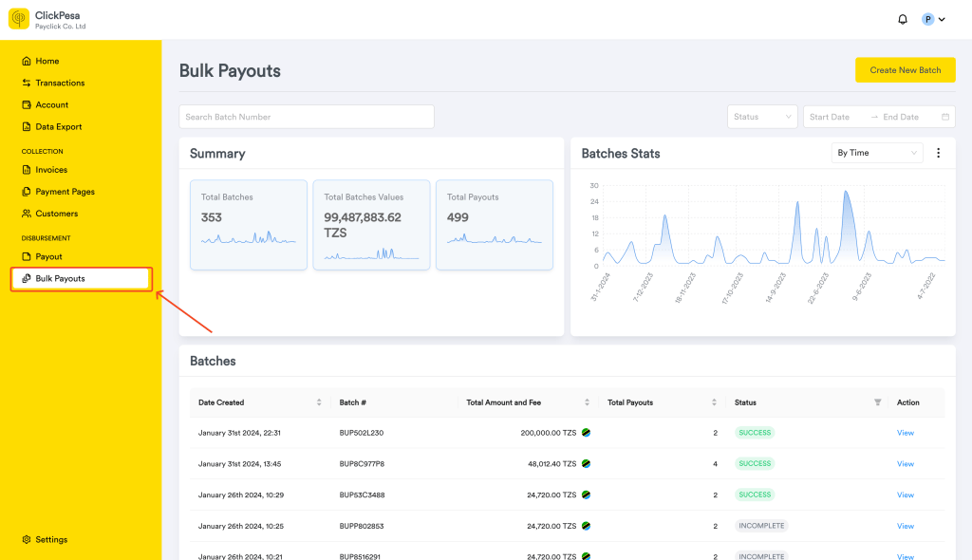Open Batches Stats three-dot menu

[938, 153]
